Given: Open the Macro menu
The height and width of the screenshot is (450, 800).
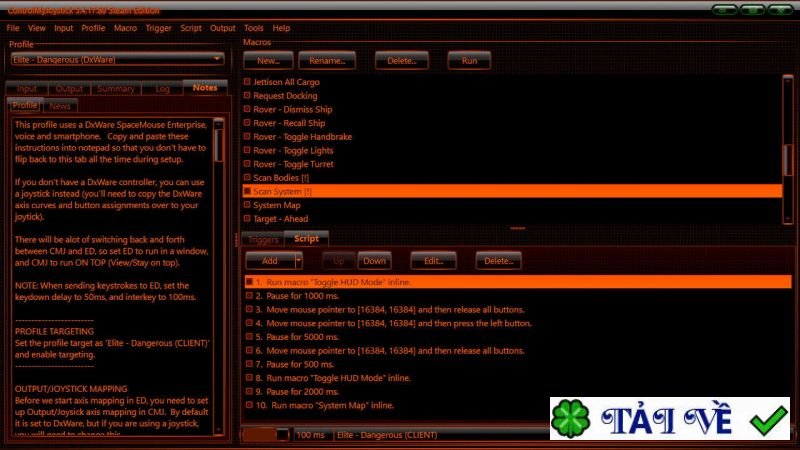Looking at the screenshot, I should click(125, 28).
